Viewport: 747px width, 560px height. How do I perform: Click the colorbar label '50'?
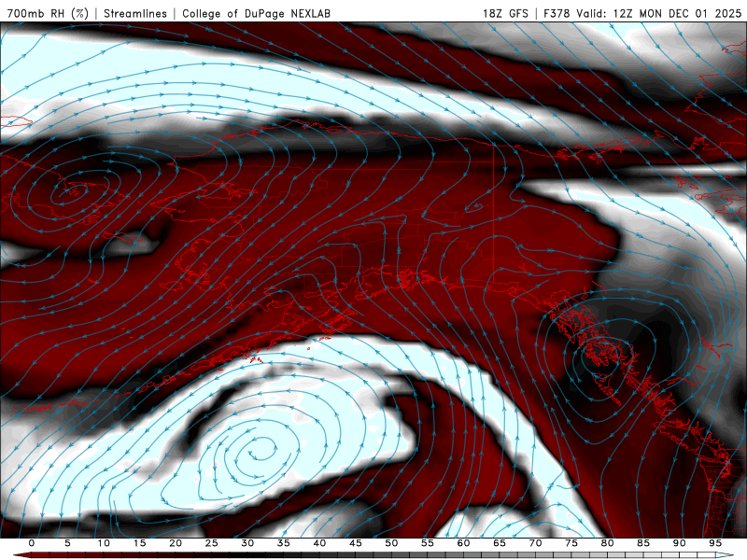point(391,543)
